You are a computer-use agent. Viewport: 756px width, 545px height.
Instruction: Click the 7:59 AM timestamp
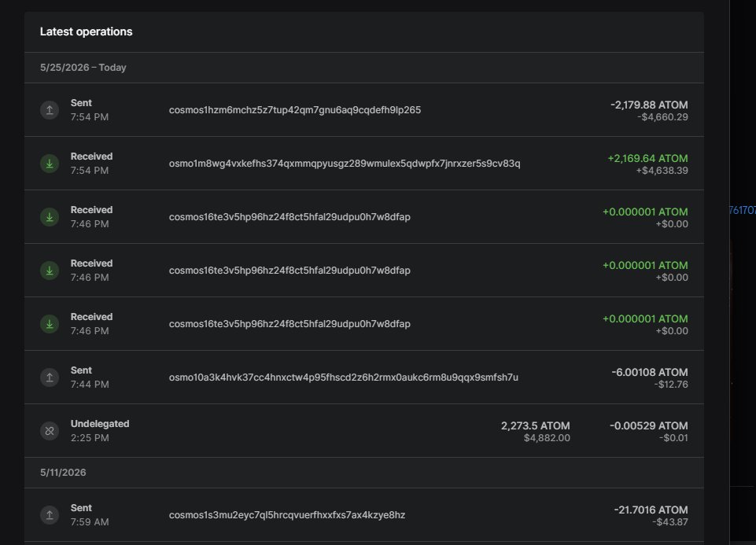tap(90, 522)
